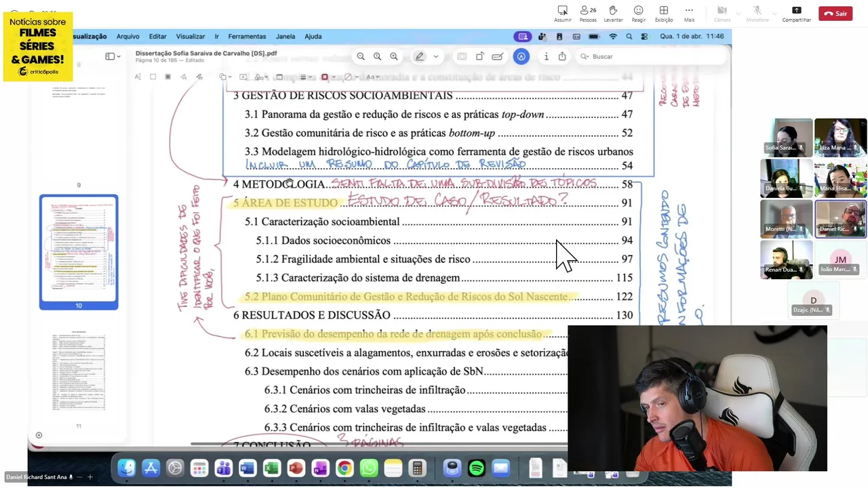The width and height of the screenshot is (868, 488).
Task: Open the Mais options menu
Action: 689,14
